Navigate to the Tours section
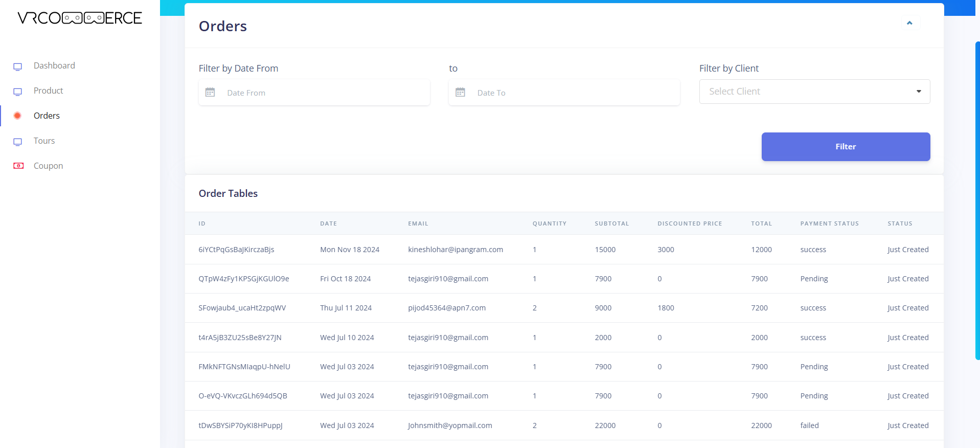This screenshot has width=980, height=448. tap(44, 141)
